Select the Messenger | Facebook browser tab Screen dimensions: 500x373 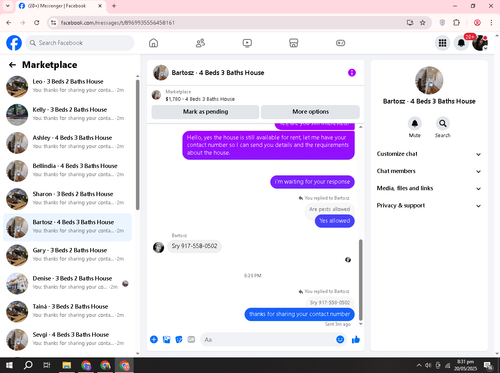click(x=60, y=6)
